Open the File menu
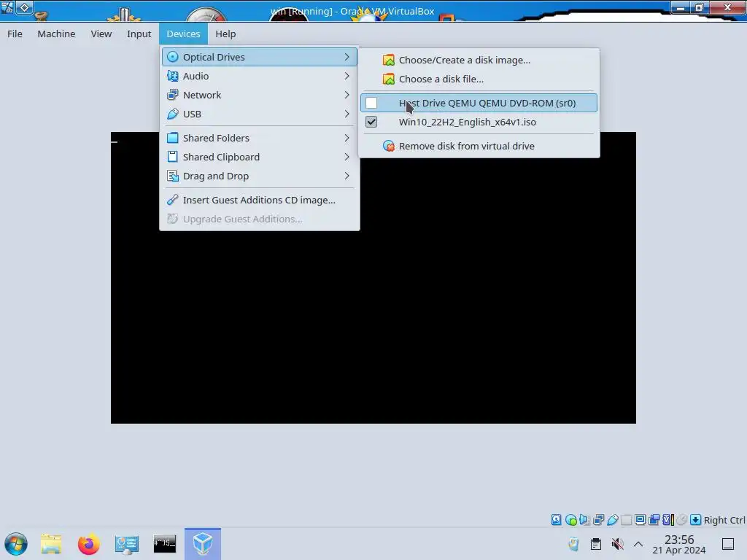Viewport: 747px width, 560px height. pos(15,34)
